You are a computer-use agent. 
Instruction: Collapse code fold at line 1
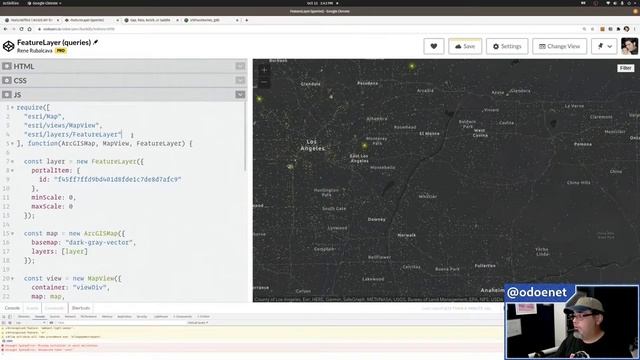coord(12,108)
